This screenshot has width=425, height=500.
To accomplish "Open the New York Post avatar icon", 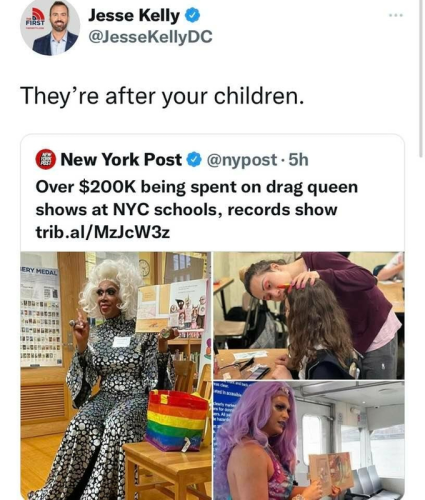I will [46, 160].
